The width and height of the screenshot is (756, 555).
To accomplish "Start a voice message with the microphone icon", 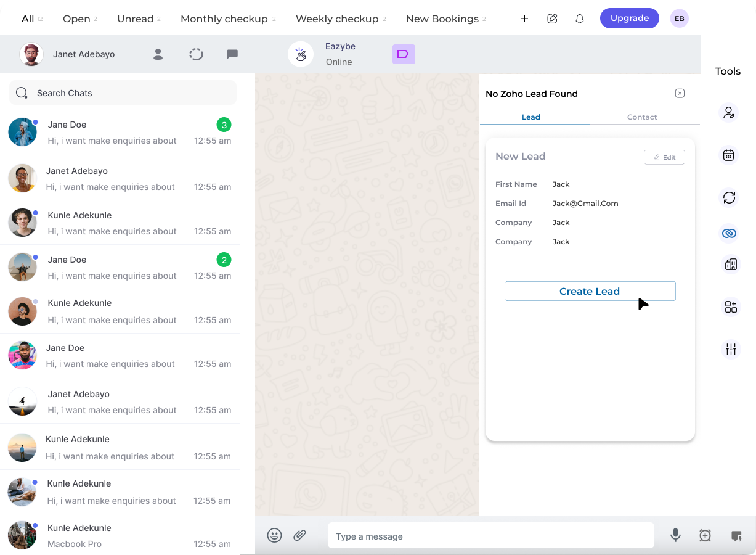I will [675, 535].
